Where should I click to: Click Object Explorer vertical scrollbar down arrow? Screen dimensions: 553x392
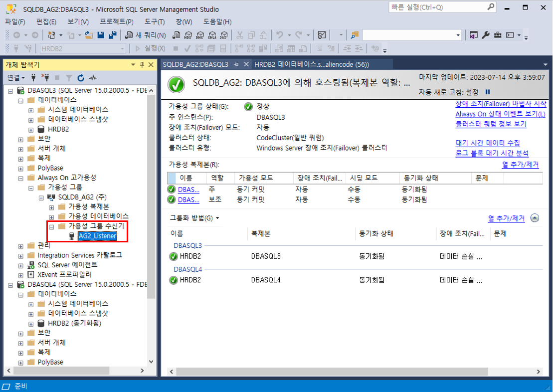coord(151,362)
